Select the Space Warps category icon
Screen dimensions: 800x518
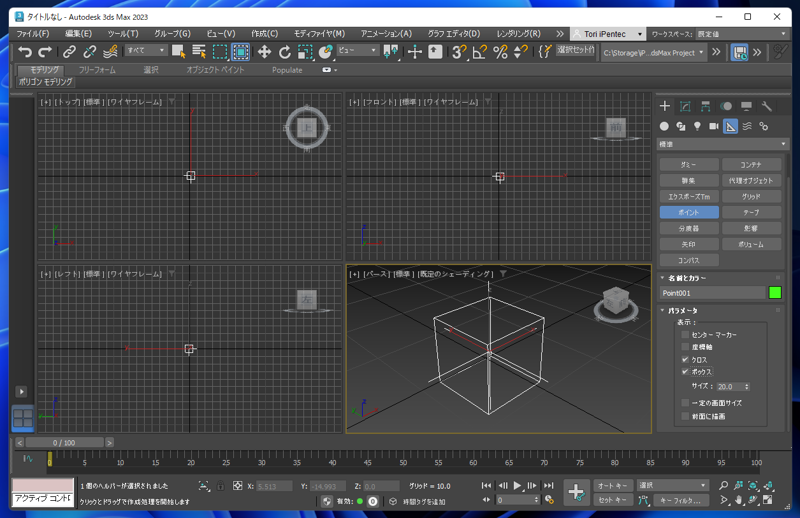click(x=747, y=126)
